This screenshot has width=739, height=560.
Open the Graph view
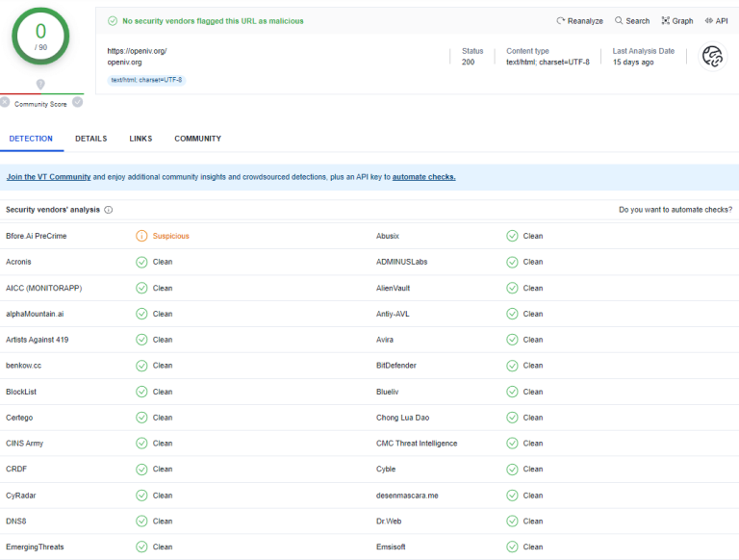click(677, 21)
